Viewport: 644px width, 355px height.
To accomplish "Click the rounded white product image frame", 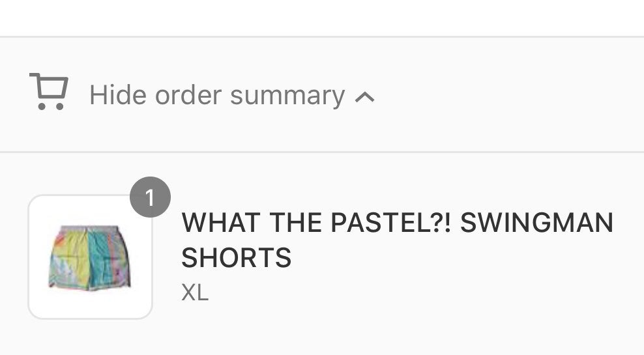I will pyautogui.click(x=91, y=257).
